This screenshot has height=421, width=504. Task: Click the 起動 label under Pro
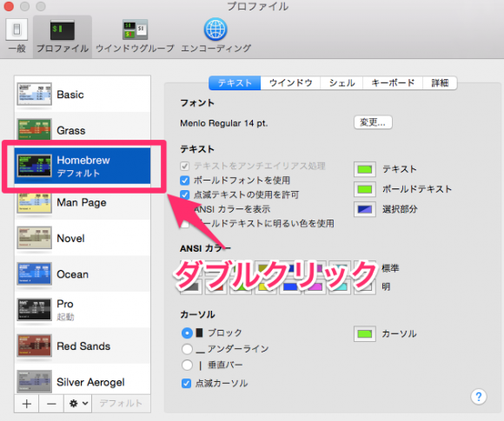[x=65, y=317]
